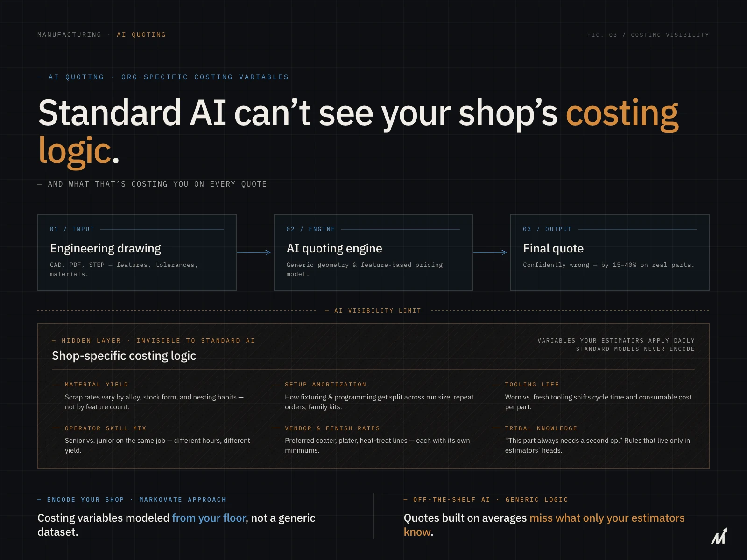The height and width of the screenshot is (560, 747).
Task: Click the "VENDOR & FINISH RATES" item heading
Action: pos(332,428)
